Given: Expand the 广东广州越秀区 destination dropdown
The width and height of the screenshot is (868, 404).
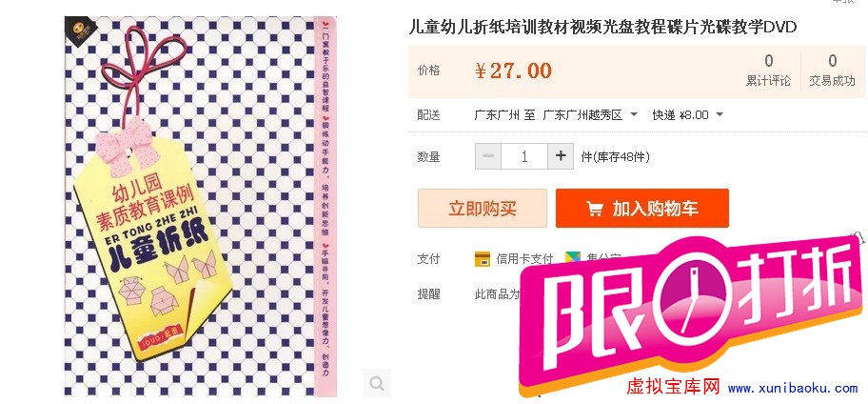Looking at the screenshot, I should (590, 114).
